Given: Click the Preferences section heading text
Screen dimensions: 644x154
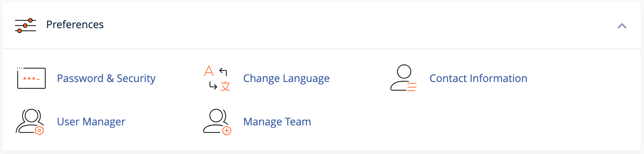Looking at the screenshot, I should [75, 25].
